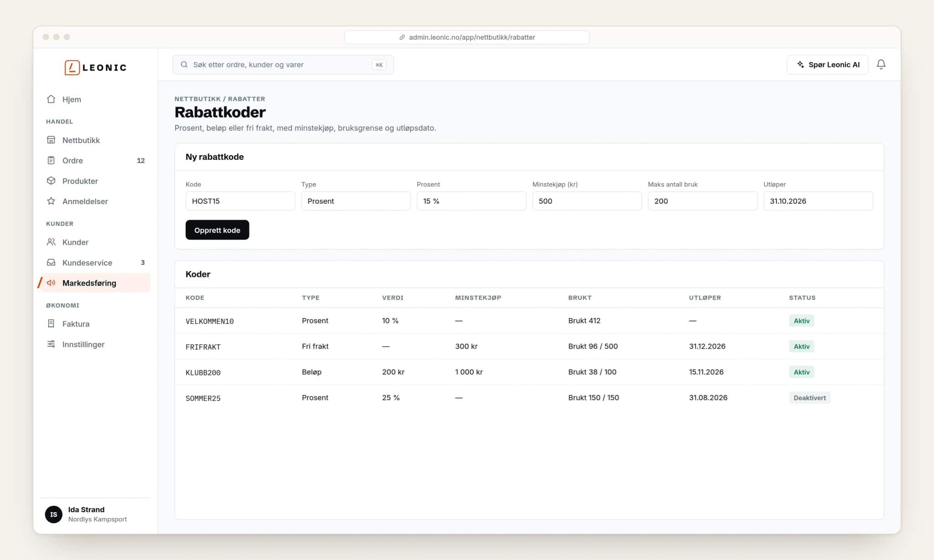Click the Anmeldelser star icon
The width and height of the screenshot is (934, 560).
pos(51,201)
